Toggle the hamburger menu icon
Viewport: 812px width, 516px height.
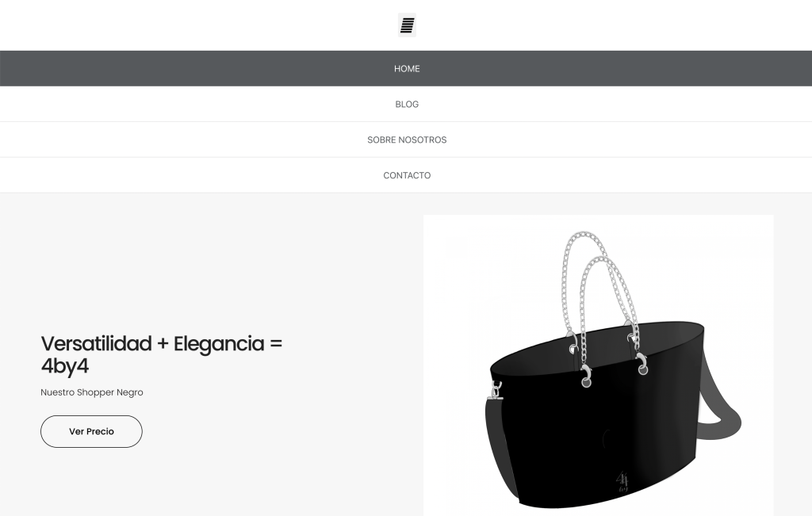click(407, 25)
